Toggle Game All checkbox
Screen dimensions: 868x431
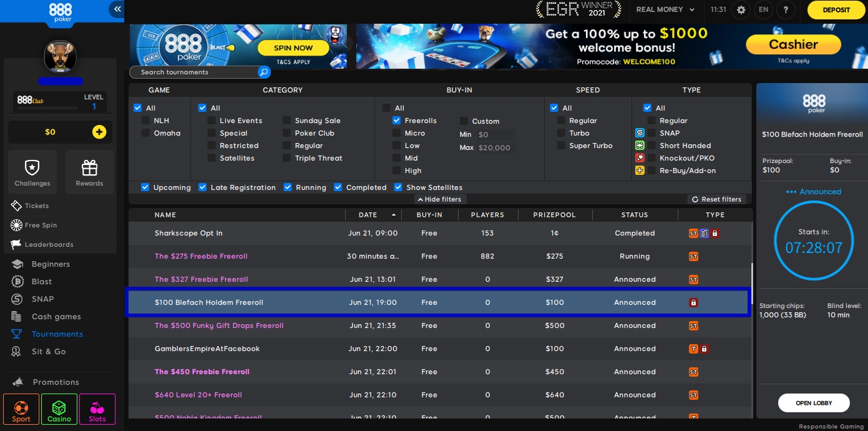138,108
